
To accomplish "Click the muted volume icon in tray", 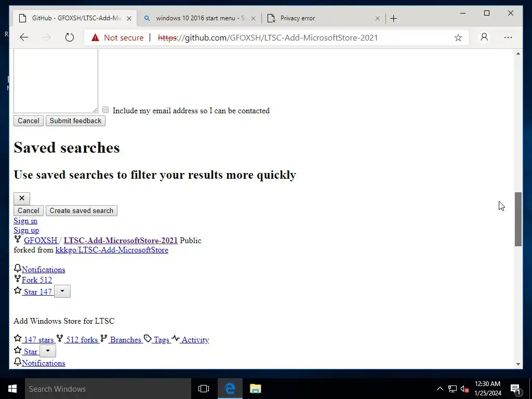I will tap(465, 389).
